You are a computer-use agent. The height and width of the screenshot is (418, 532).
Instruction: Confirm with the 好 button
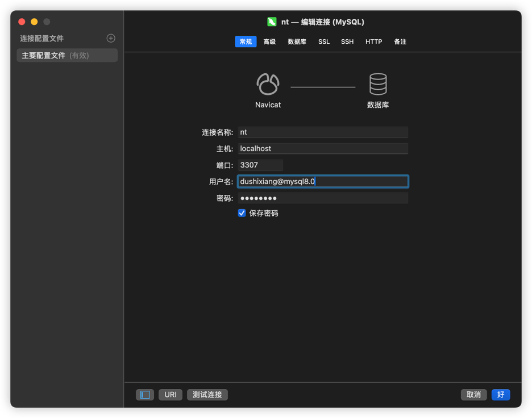tap(501, 395)
